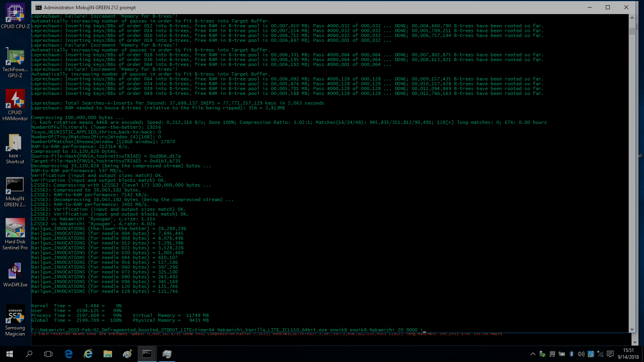This screenshot has width=644, height=362.
Task: Click 'Virtual Memory = 11748 MB' text
Action: [x=171, y=315]
